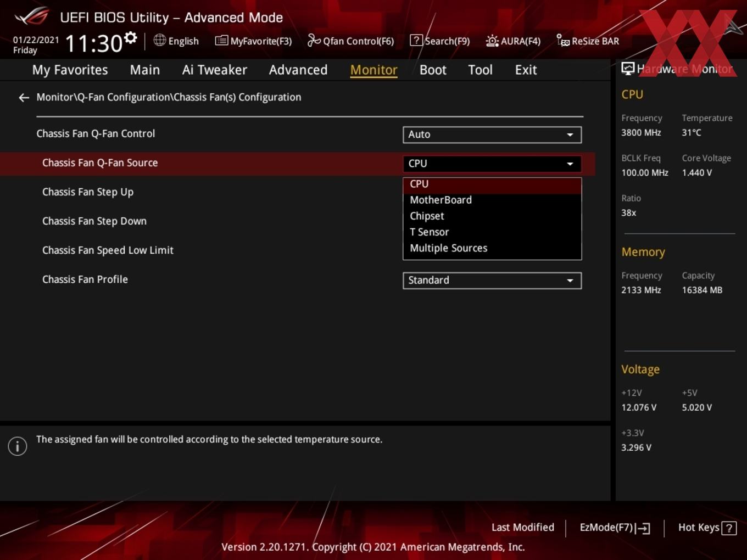
Task: Click the Memory section heading
Action: pyautogui.click(x=643, y=252)
